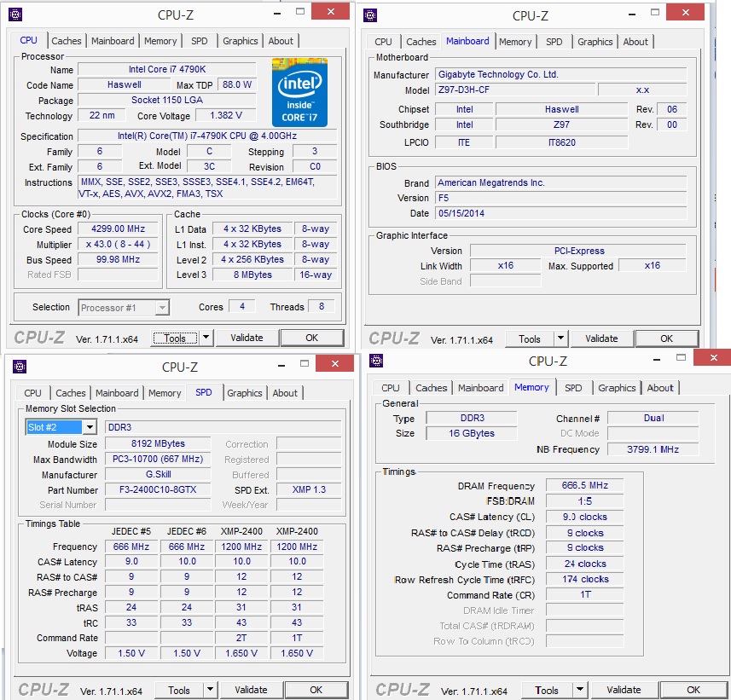Click CPU-Z app icon in Memory window title bar

pyautogui.click(x=376, y=361)
